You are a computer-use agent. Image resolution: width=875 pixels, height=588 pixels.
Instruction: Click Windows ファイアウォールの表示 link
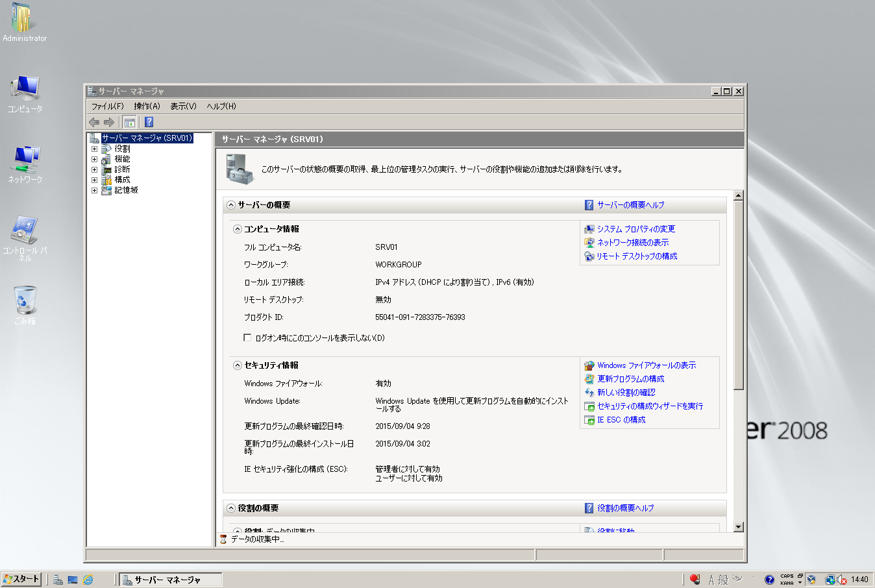pyautogui.click(x=646, y=365)
